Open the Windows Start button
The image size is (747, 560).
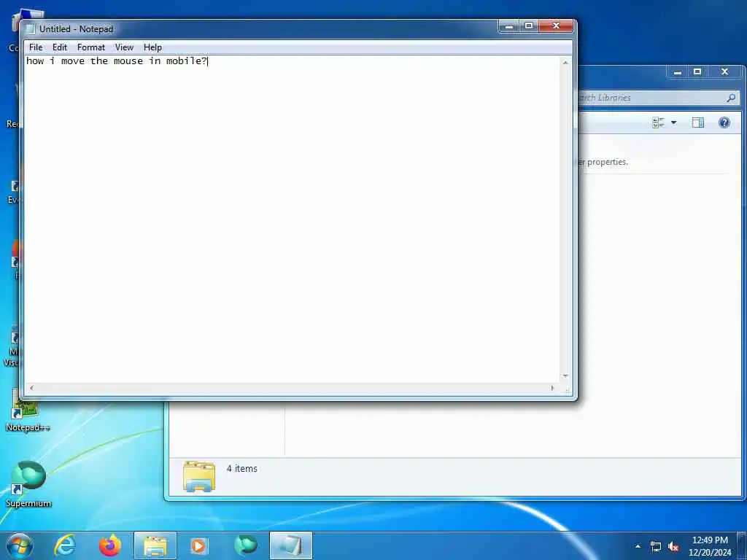coord(20,545)
